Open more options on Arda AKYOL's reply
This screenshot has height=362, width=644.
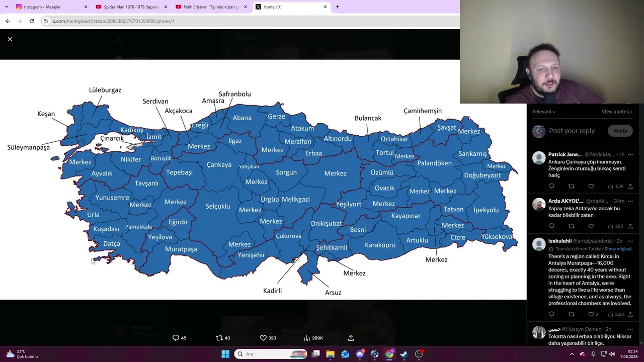(630, 201)
